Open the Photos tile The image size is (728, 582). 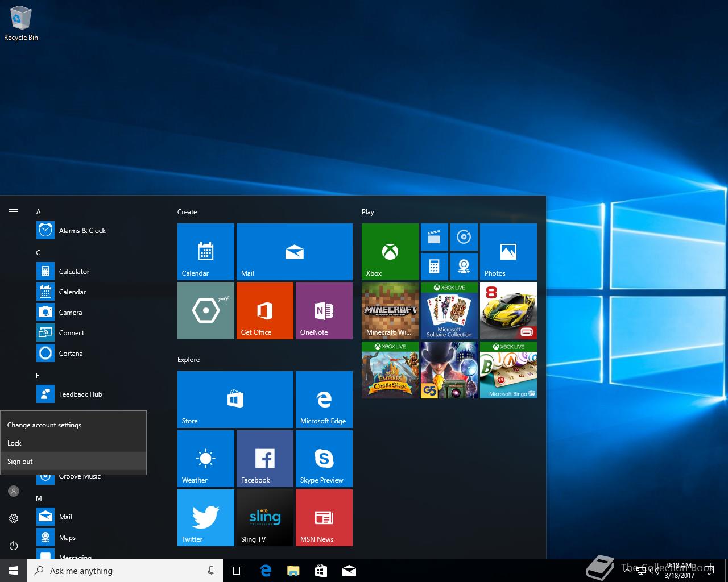pyautogui.click(x=508, y=252)
